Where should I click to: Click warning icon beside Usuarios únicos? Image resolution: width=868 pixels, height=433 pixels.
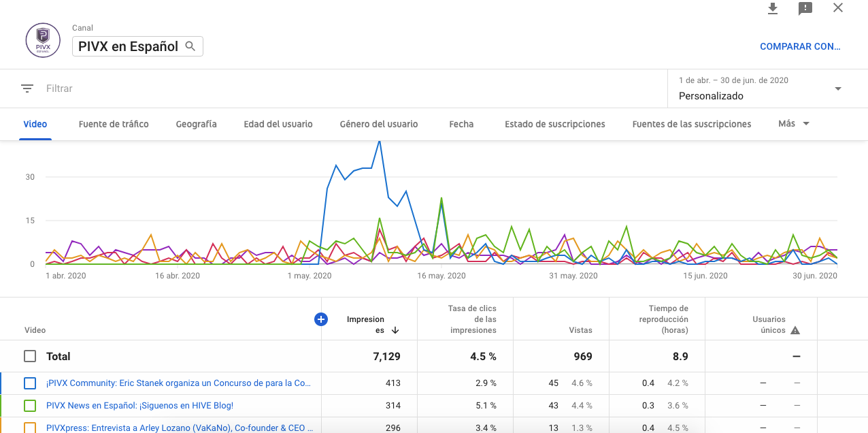pyautogui.click(x=795, y=330)
